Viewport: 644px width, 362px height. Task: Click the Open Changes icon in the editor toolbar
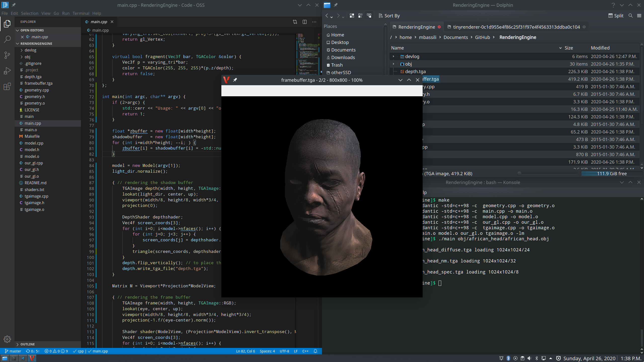coord(295,22)
